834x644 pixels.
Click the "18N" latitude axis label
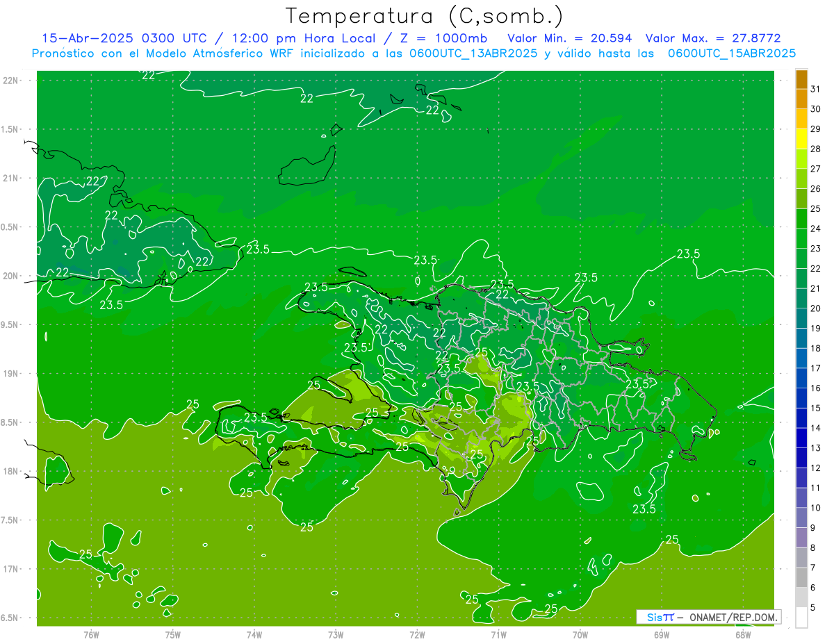coord(11,472)
